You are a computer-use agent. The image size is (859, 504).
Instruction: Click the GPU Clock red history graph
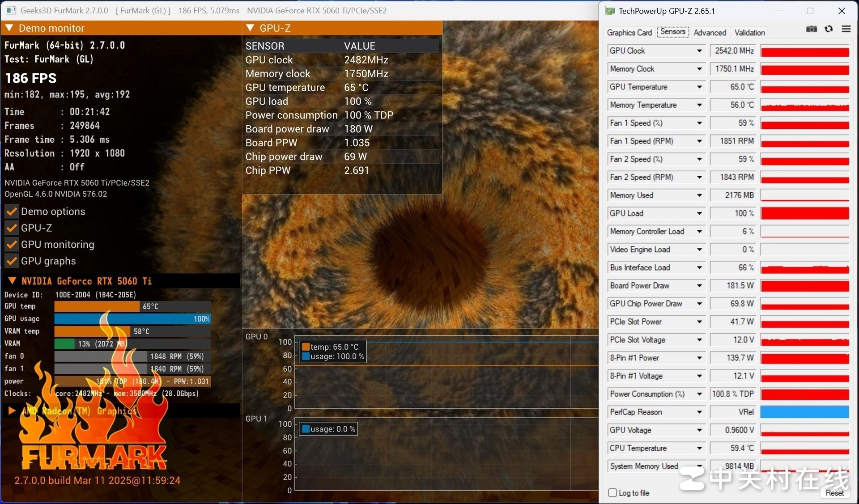[x=804, y=51]
